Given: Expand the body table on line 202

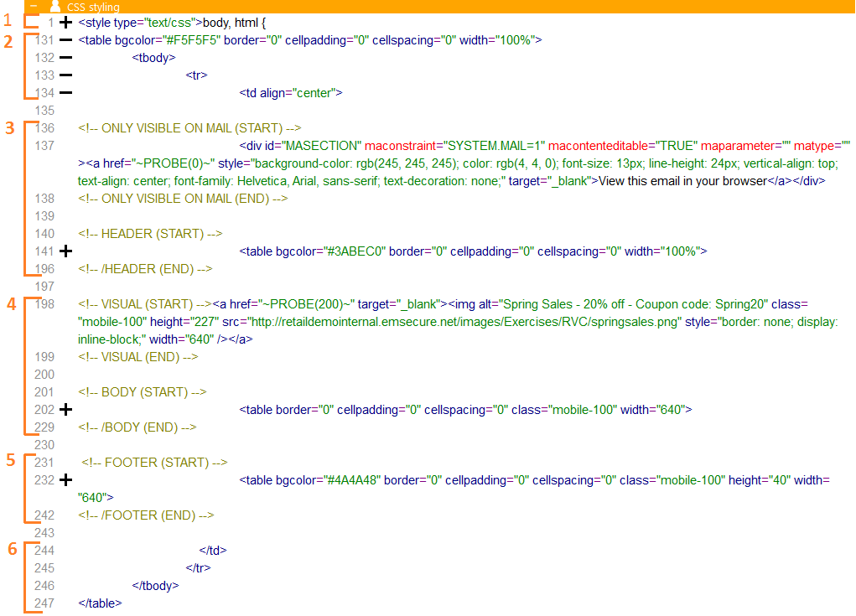Looking at the screenshot, I should coord(66,410).
